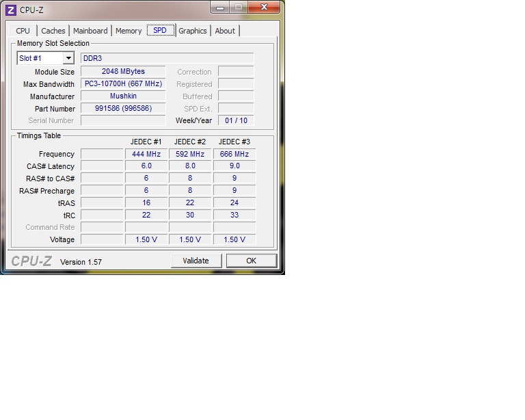Click the Version 1.57 label
525x420 pixels.
pos(81,262)
